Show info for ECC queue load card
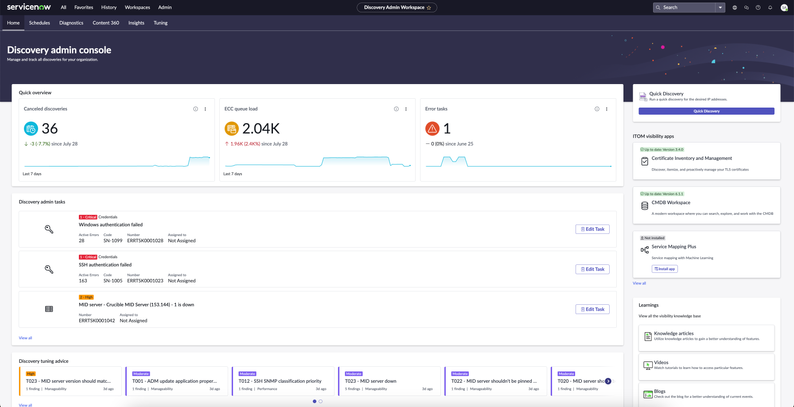 click(396, 109)
